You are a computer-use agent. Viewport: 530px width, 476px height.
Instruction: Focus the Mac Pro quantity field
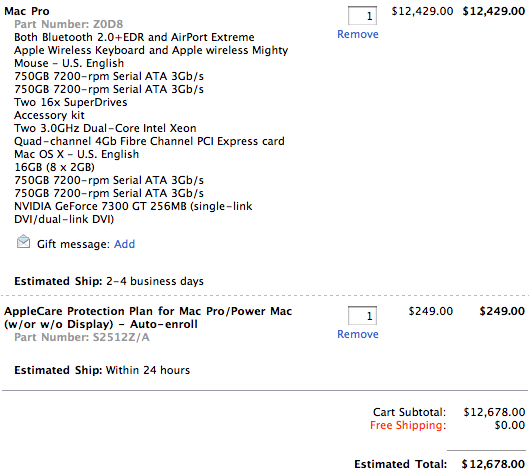point(362,16)
